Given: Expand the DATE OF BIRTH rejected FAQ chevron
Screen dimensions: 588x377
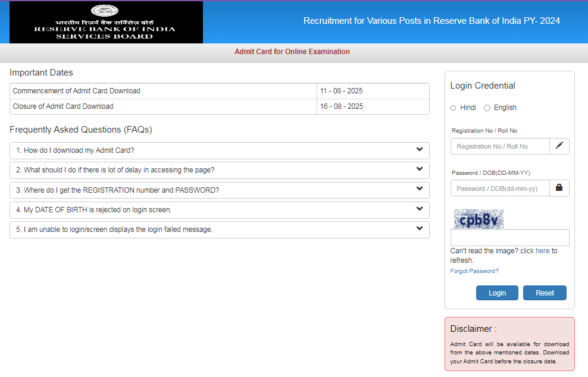Looking at the screenshot, I should pos(420,209).
